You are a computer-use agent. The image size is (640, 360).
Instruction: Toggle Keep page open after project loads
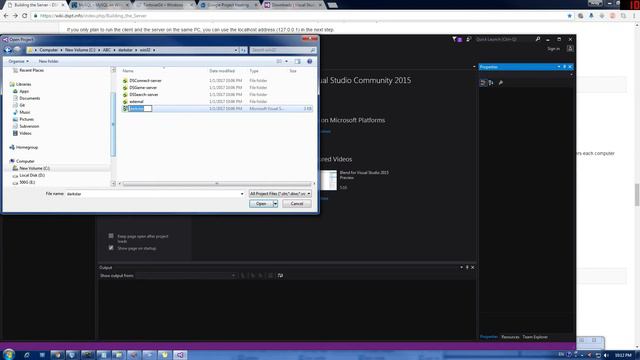[x=111, y=236]
